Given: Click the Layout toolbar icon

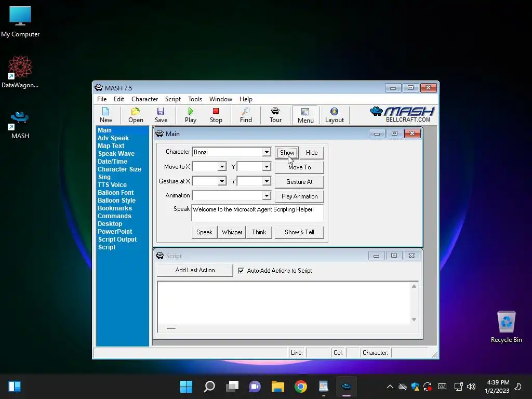Looking at the screenshot, I should pos(334,115).
